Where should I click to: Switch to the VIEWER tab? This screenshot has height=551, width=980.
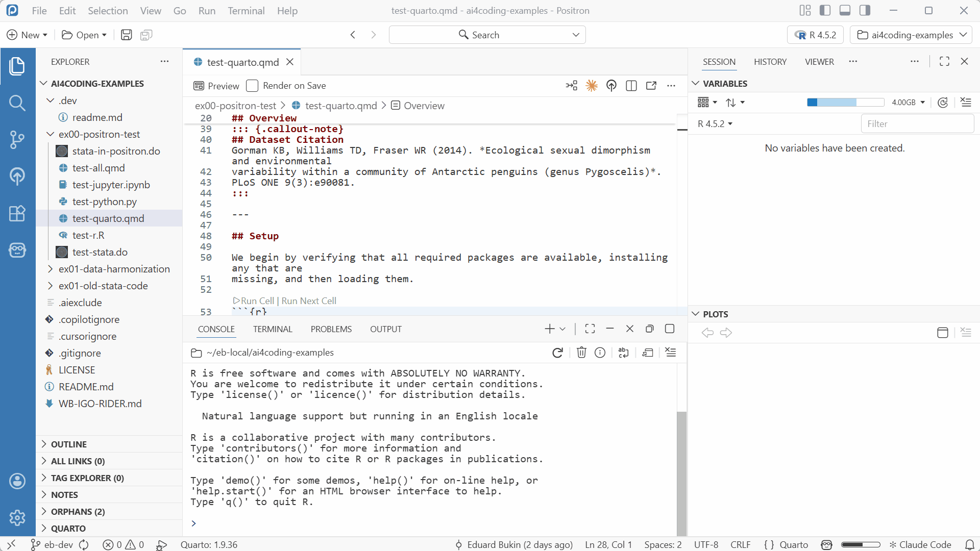(819, 62)
